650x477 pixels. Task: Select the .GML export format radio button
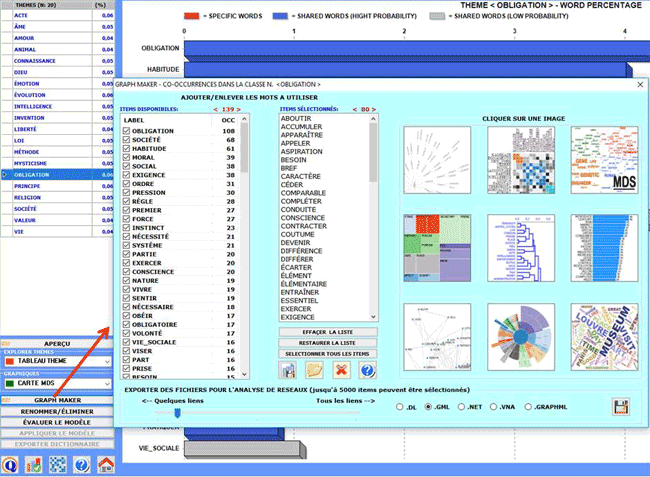429,407
